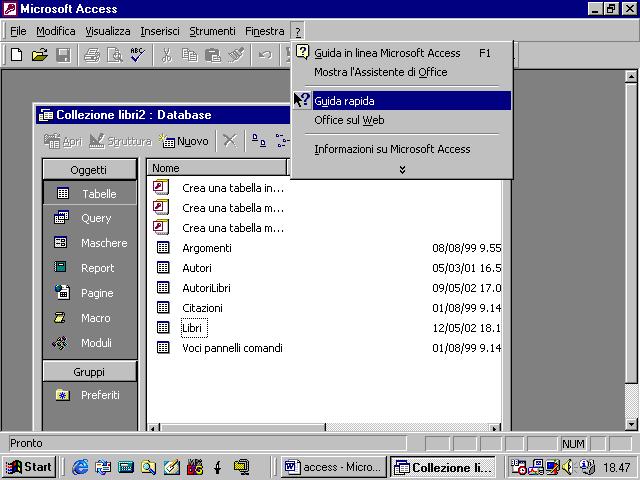Click the New database toolbar icon
The image size is (640, 480).
click(16, 55)
